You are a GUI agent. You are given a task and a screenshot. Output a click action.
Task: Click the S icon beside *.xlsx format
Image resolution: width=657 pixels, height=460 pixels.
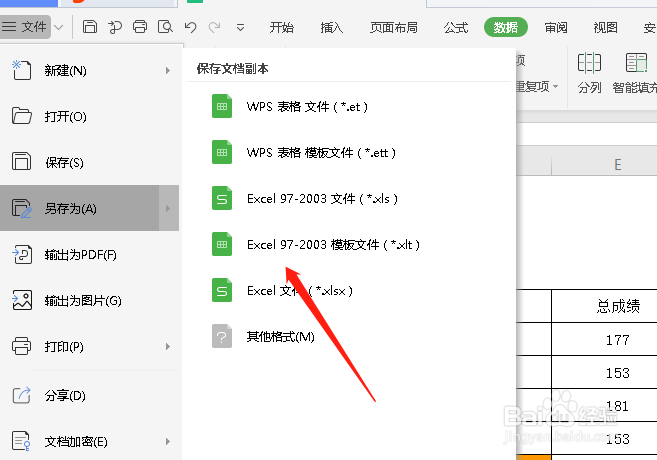point(222,290)
